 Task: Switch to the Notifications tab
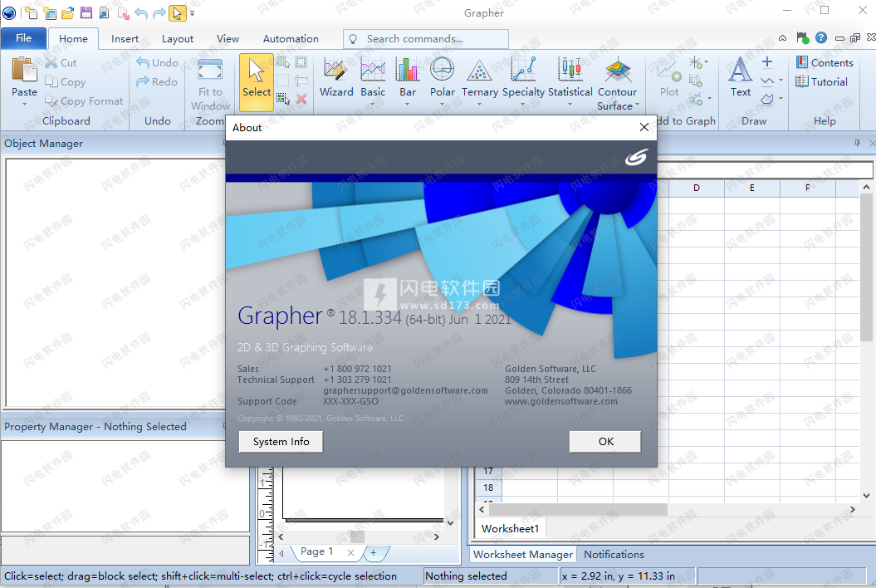614,555
